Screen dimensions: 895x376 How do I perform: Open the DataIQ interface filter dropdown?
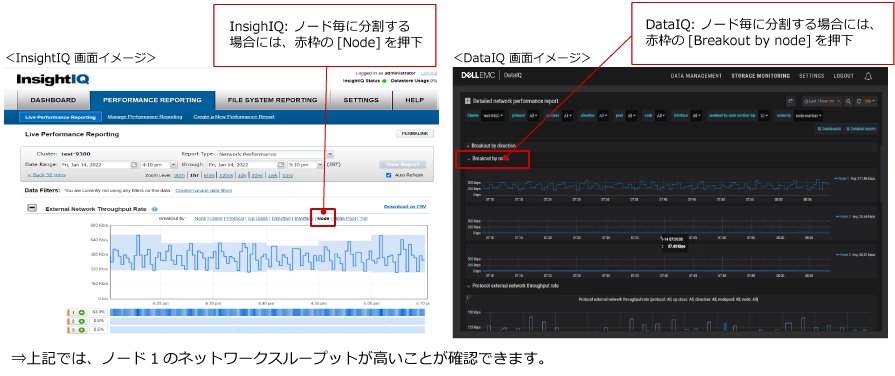click(696, 115)
